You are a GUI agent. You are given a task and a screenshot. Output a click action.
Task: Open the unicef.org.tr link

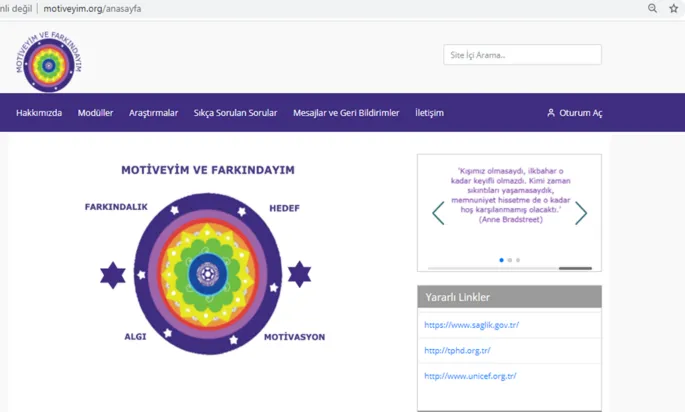coord(470,376)
